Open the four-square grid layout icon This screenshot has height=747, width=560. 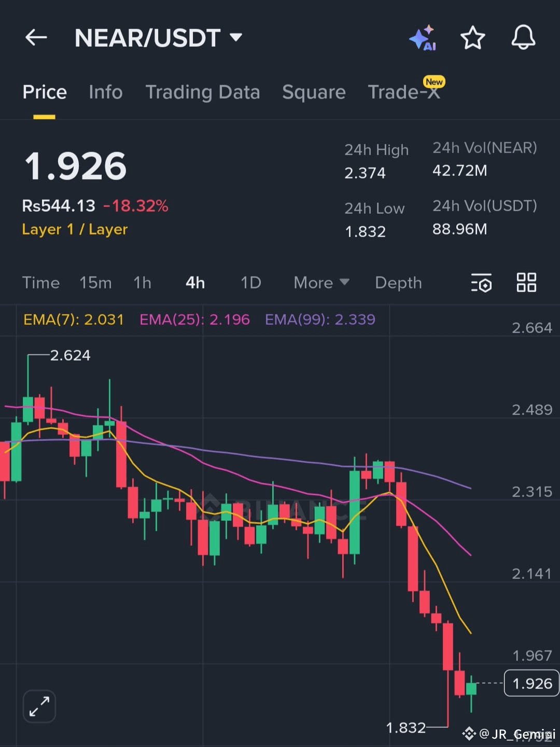526,283
